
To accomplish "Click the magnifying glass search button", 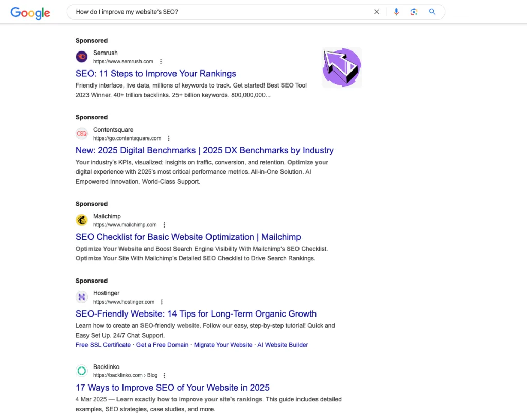I will click(432, 12).
